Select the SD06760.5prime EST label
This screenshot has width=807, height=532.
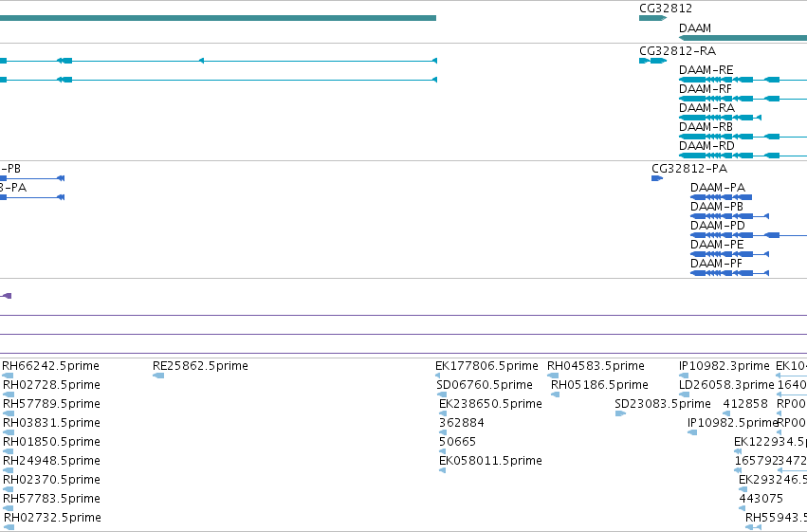[x=485, y=385]
